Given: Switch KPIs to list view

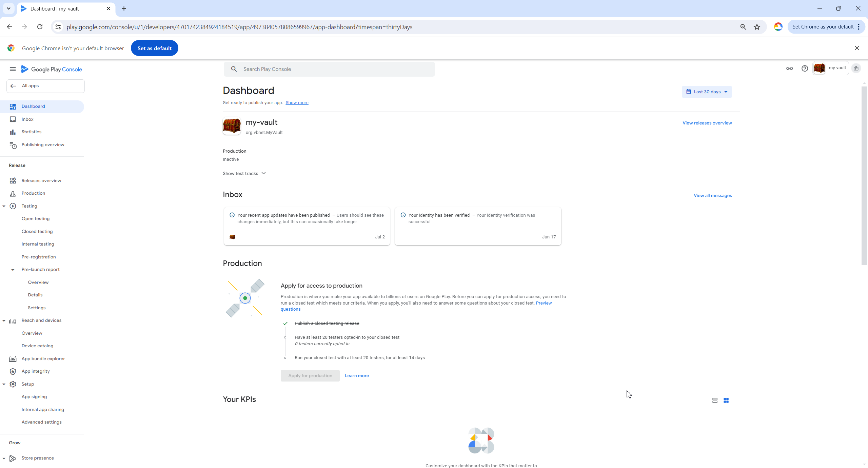Looking at the screenshot, I should 715,401.
